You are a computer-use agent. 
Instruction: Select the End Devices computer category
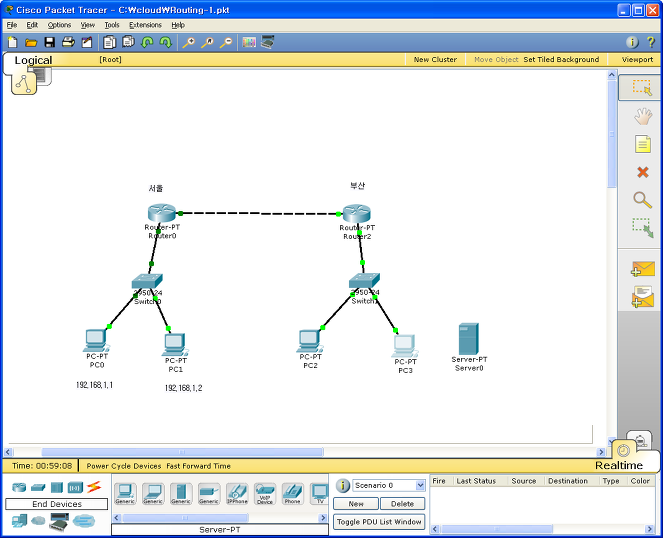click(x=19, y=521)
